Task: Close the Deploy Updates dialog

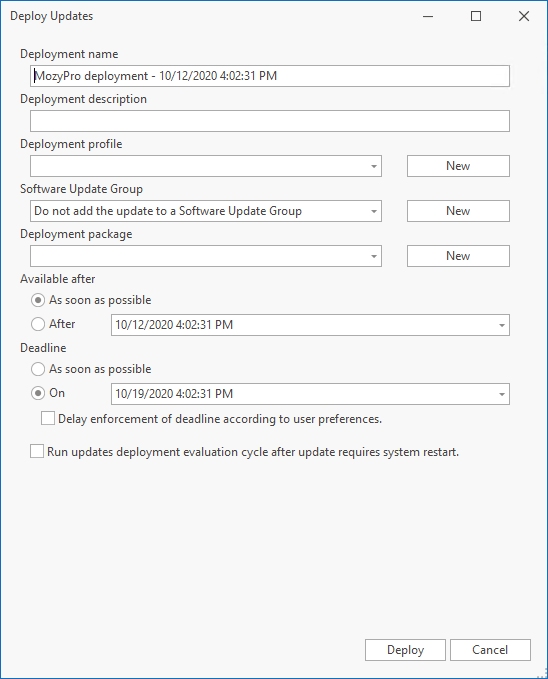Action: [524, 16]
